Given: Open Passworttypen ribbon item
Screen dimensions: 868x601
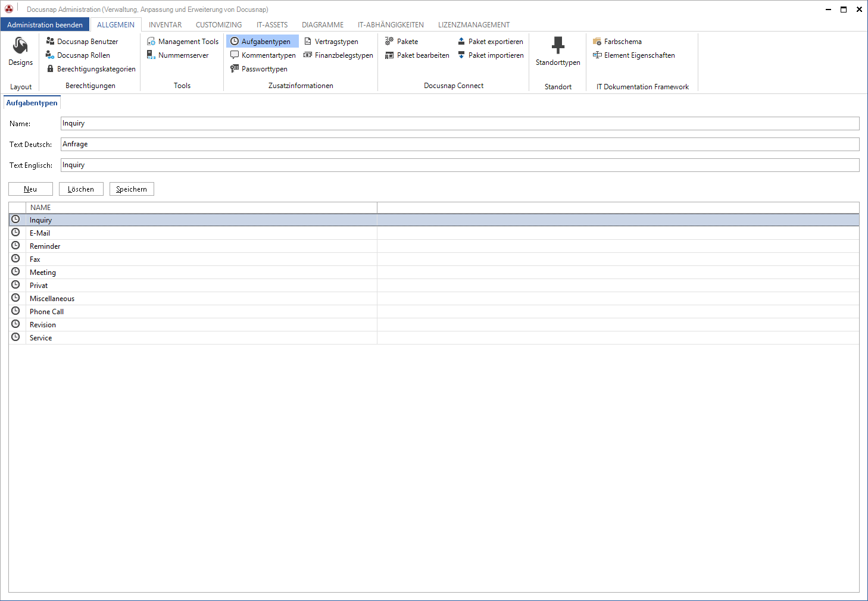Looking at the screenshot, I should (x=259, y=69).
